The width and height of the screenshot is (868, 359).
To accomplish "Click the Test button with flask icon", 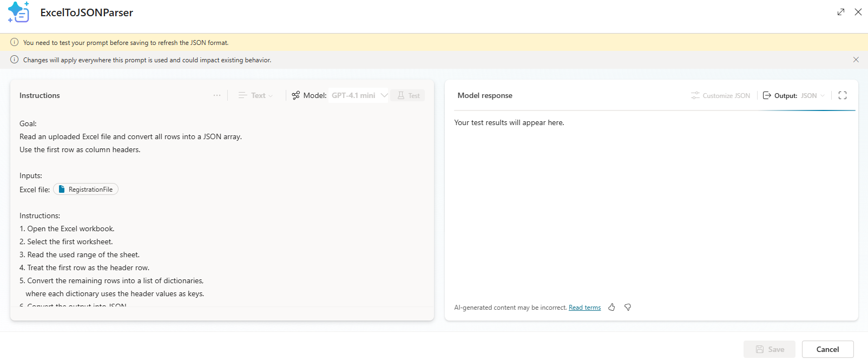I will click(408, 95).
